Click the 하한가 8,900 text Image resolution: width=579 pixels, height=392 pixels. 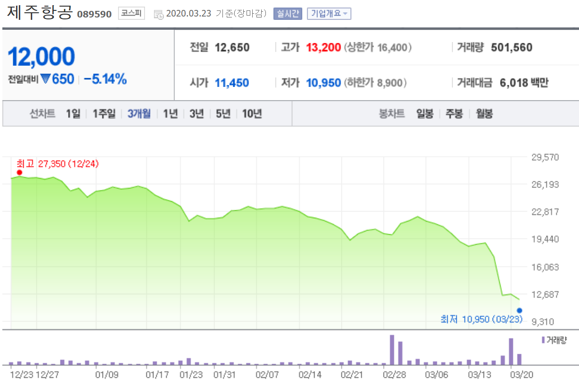(375, 83)
